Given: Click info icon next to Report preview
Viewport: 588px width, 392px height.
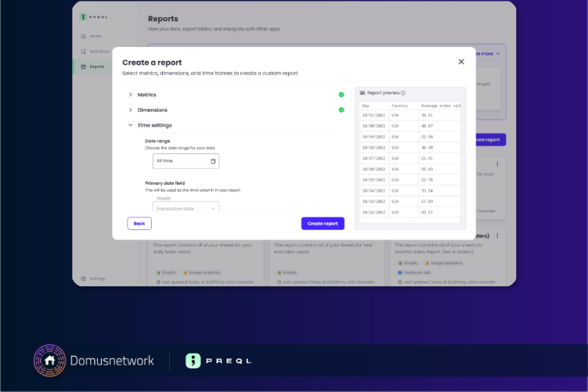Looking at the screenshot, I should (403, 93).
